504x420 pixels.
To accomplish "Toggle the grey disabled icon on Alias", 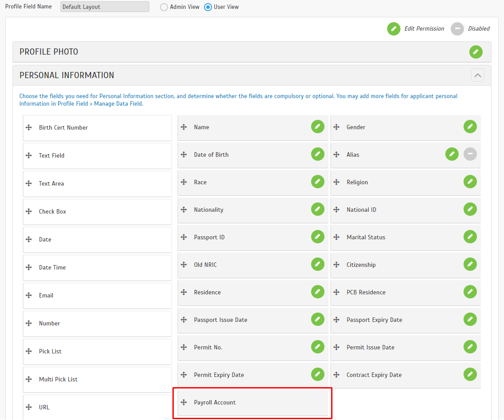I will pyautogui.click(x=470, y=154).
